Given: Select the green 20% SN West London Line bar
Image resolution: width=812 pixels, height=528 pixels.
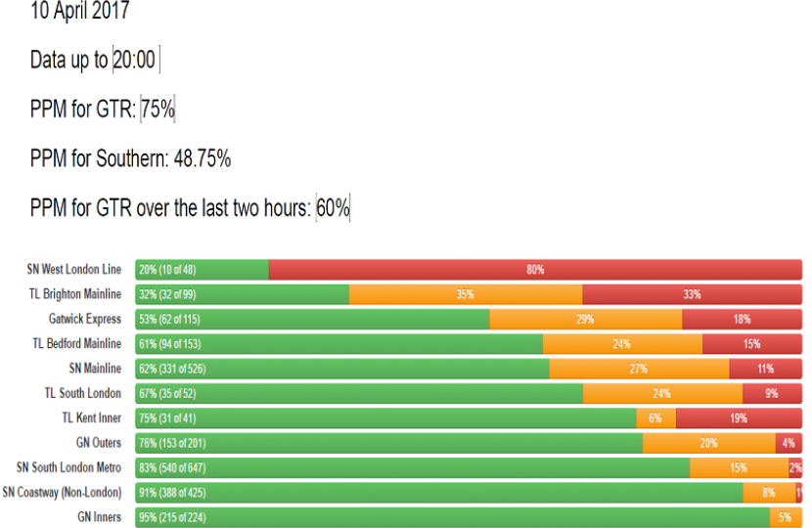Looking at the screenshot, I should point(202,270).
